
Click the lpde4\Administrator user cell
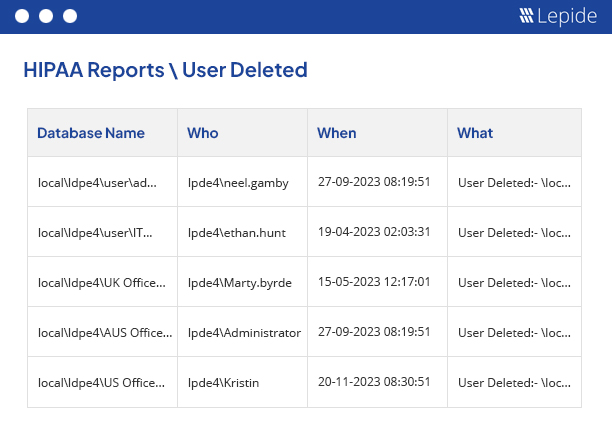click(244, 333)
